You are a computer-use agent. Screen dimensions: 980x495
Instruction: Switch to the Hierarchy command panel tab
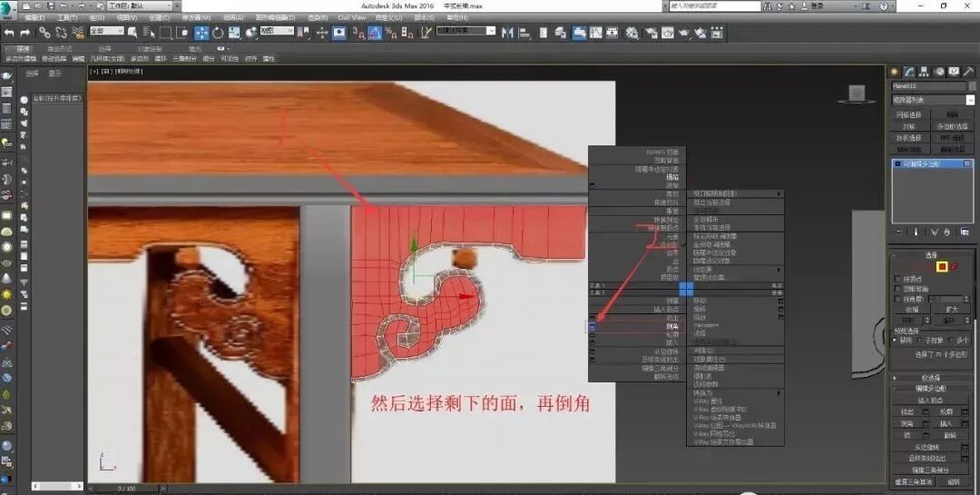point(924,72)
